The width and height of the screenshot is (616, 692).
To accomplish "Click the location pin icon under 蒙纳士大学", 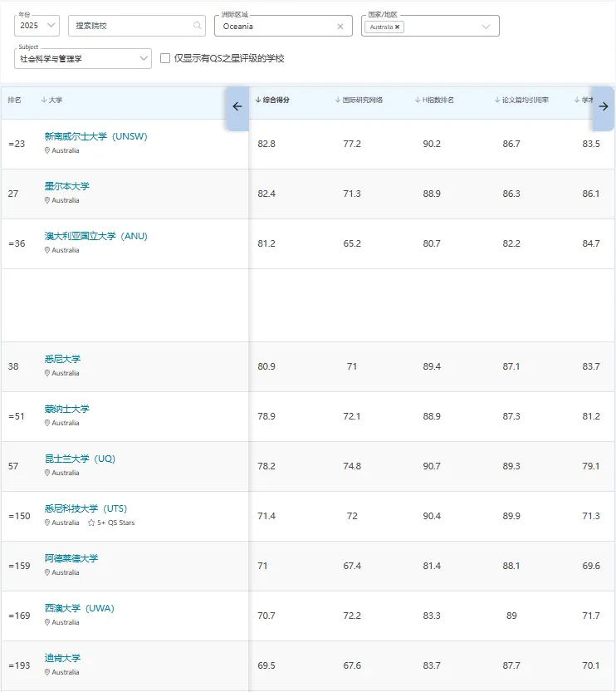I will pos(47,423).
